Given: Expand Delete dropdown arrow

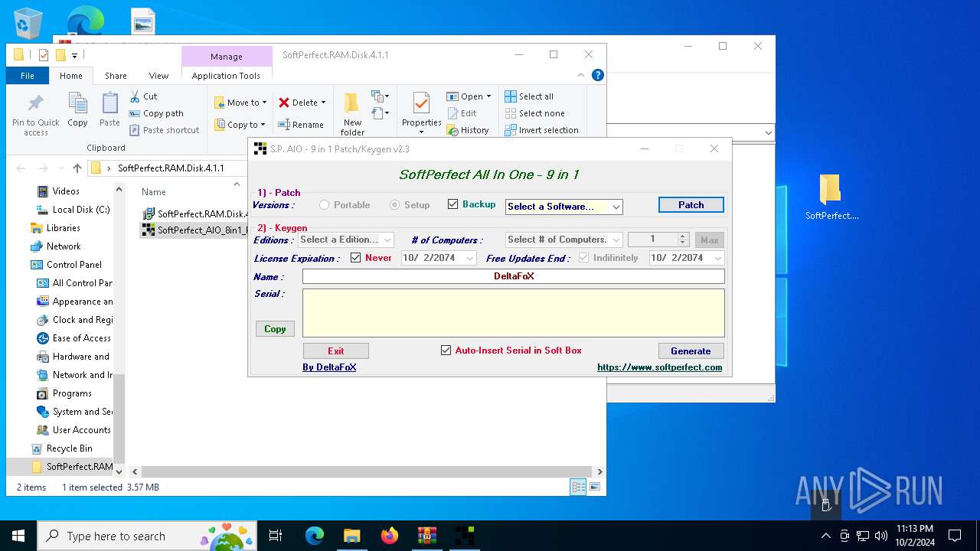Looking at the screenshot, I should coord(323,103).
